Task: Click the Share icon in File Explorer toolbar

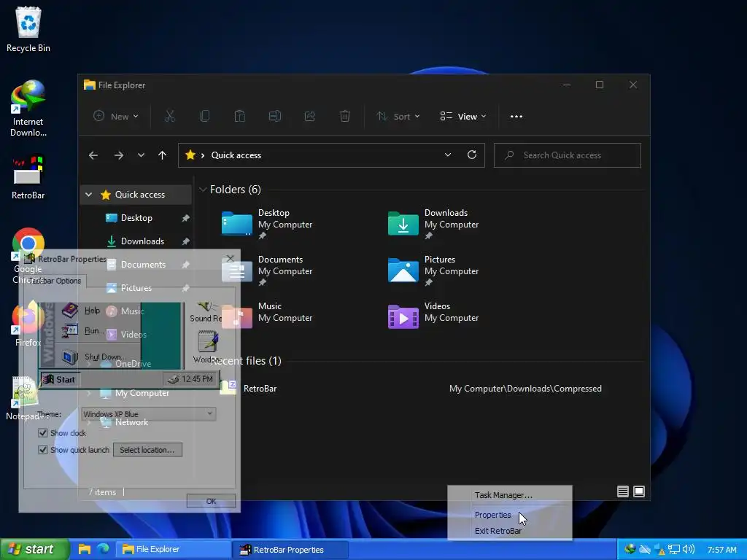Action: (309, 116)
